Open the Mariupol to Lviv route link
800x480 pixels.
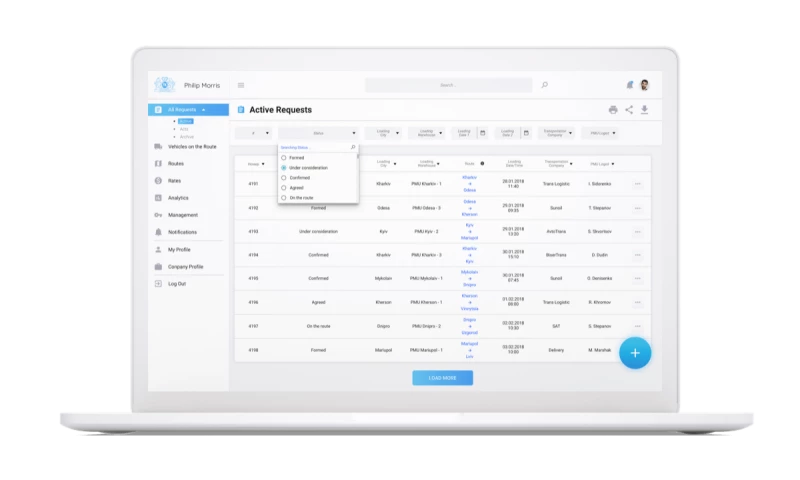pos(469,350)
